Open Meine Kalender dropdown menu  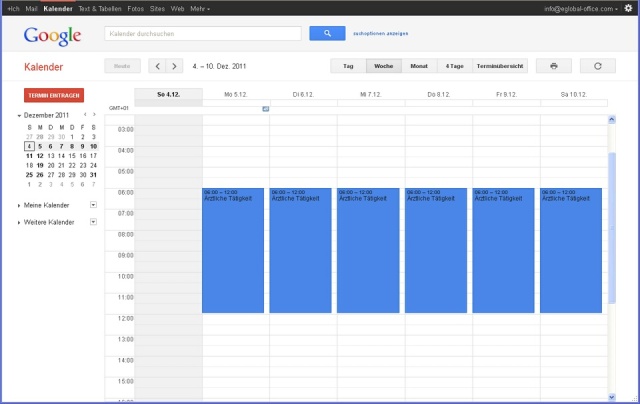point(93,205)
